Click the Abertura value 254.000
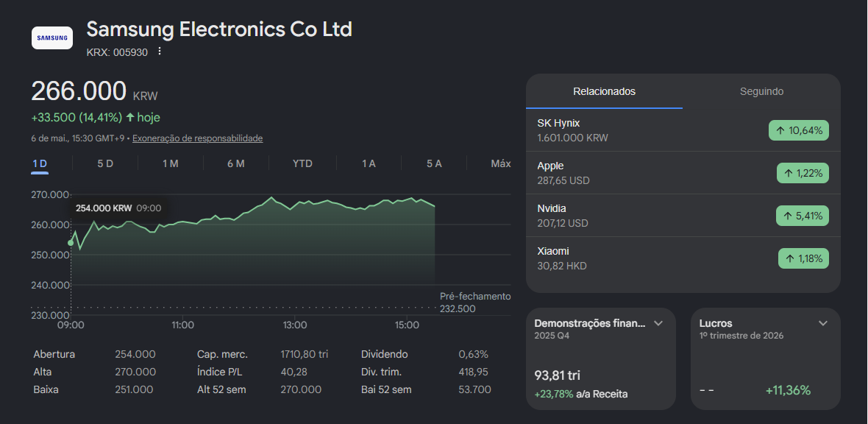The height and width of the screenshot is (424, 868). tap(135, 354)
